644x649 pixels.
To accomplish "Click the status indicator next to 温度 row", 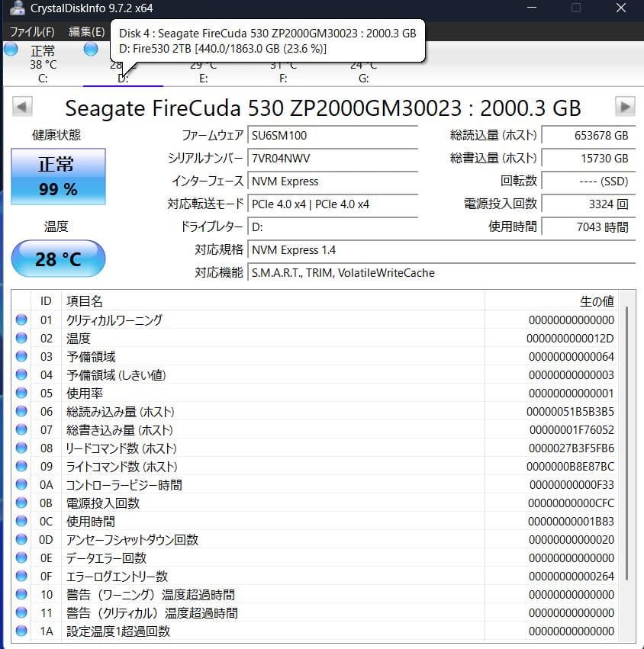I will click(x=21, y=338).
